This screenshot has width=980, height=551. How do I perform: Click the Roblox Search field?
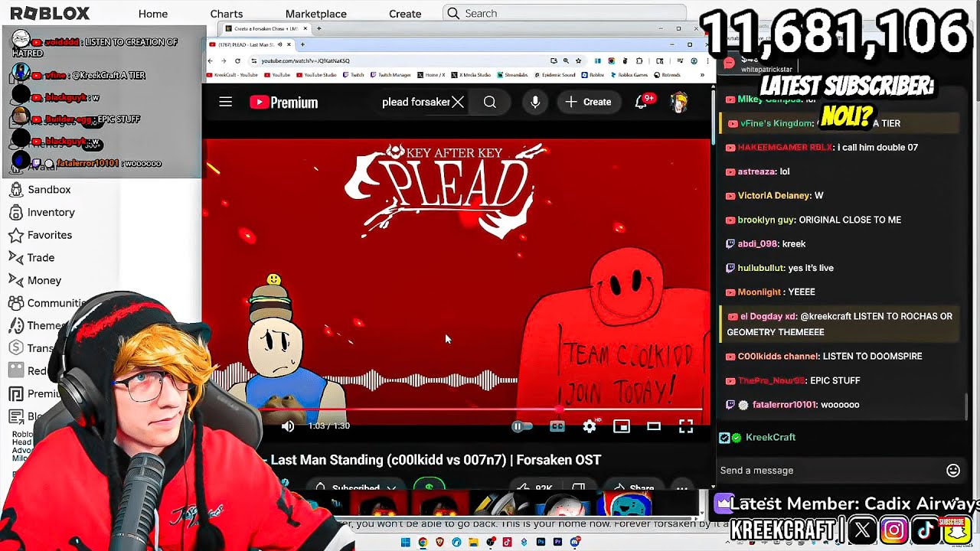coord(564,14)
